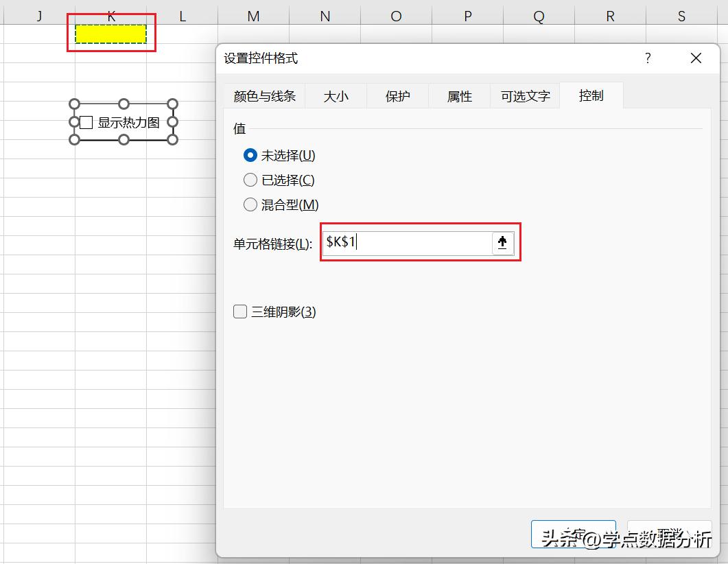The image size is (728, 564).
Task: Check the 显示热力图 worksheet checkbox
Action: point(86,122)
